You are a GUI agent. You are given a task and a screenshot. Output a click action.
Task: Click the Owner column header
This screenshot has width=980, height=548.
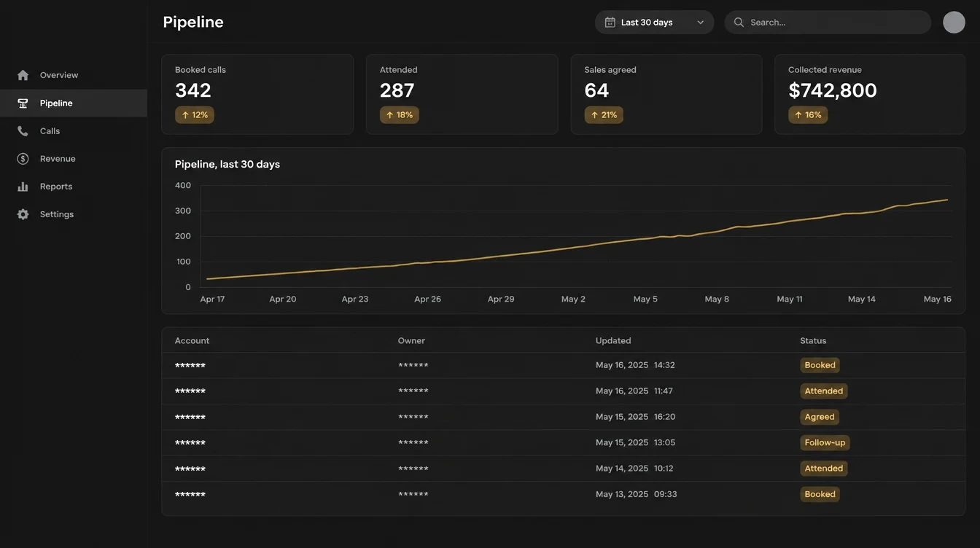click(x=411, y=341)
